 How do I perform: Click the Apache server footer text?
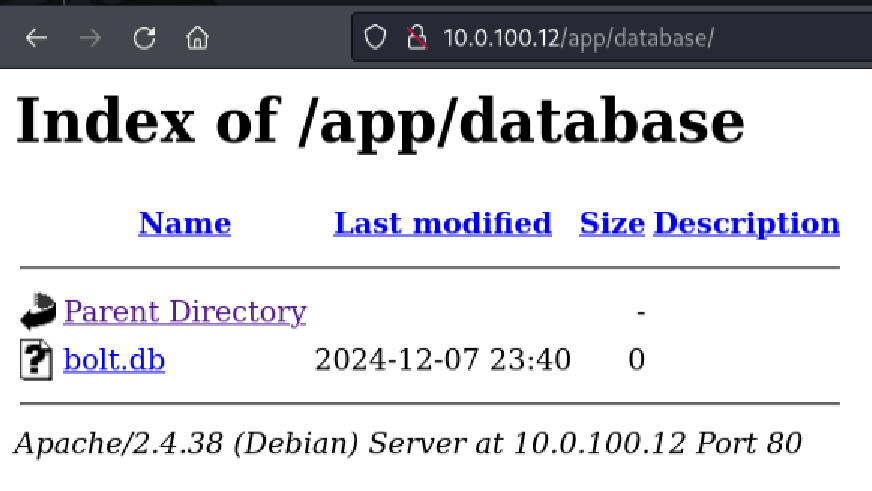(x=407, y=442)
